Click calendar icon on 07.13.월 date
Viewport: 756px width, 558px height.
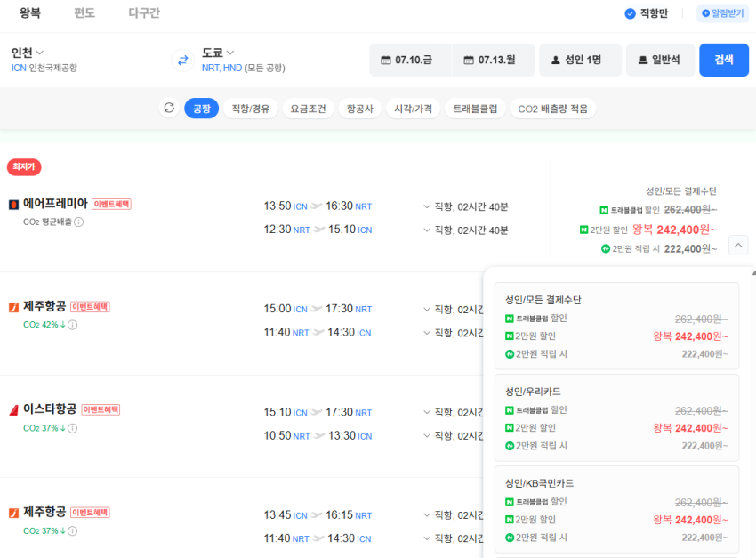tap(469, 61)
